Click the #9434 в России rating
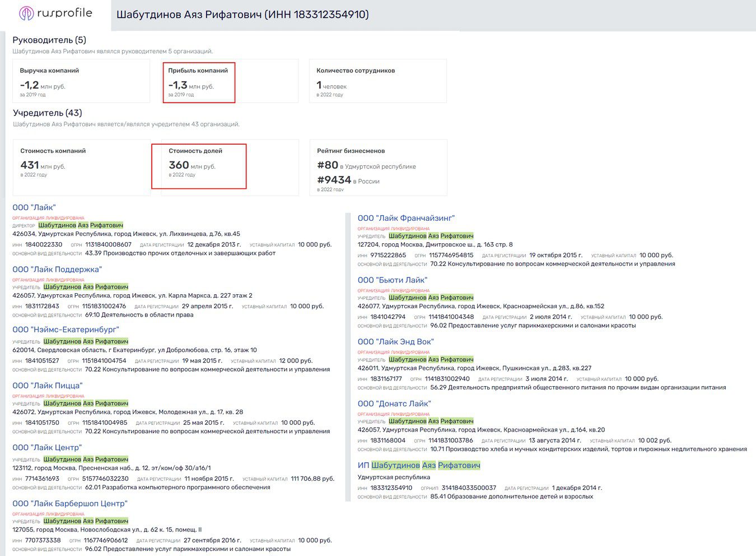Image resolution: width=756 pixels, height=556 pixels. click(x=348, y=180)
